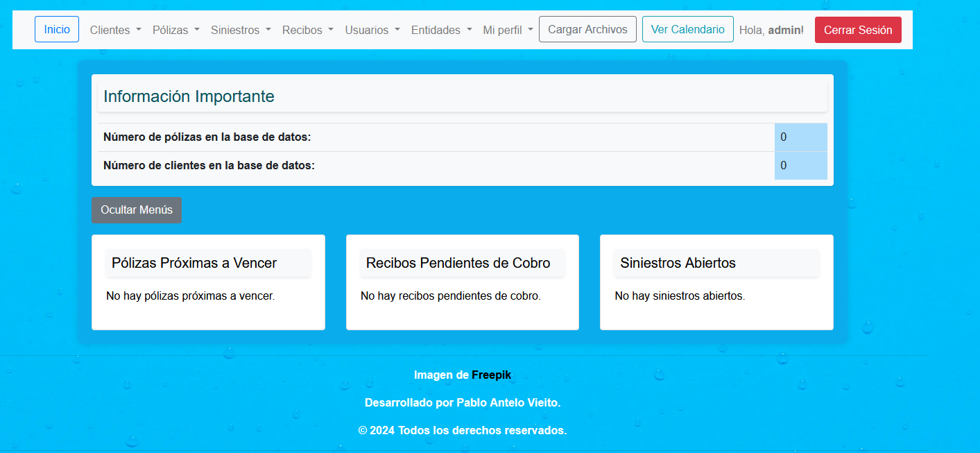Image resolution: width=980 pixels, height=453 pixels.
Task: Click the Información Importante heading
Action: (x=189, y=96)
